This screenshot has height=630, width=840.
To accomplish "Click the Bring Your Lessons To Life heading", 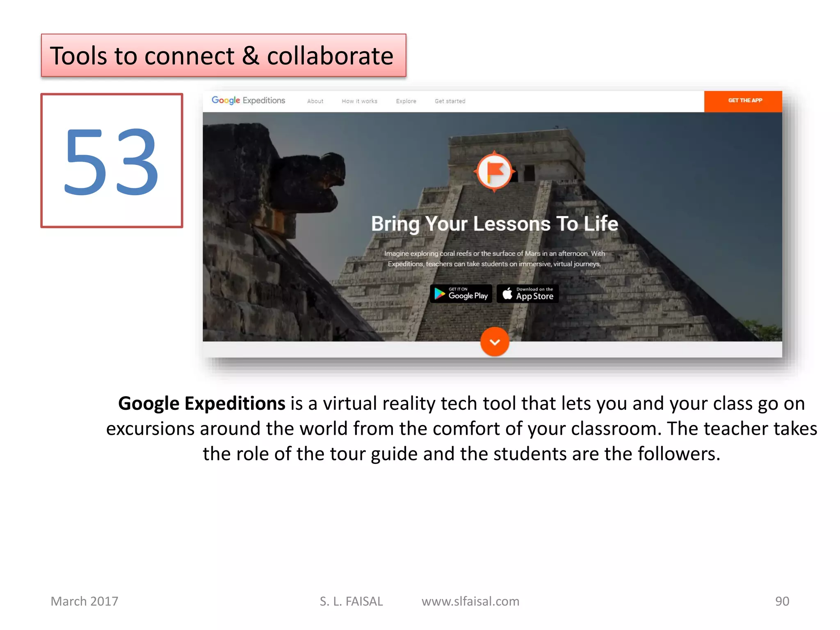I will point(494,224).
